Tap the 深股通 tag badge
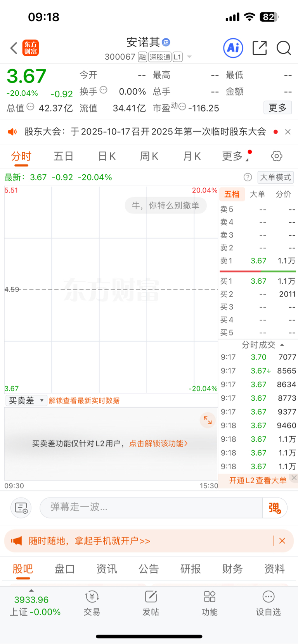 (160, 57)
